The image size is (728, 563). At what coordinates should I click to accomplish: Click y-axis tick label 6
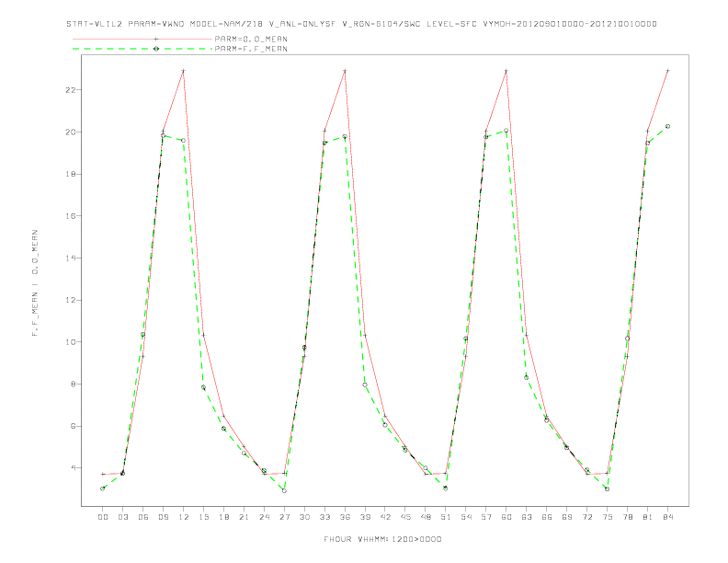click(x=74, y=426)
